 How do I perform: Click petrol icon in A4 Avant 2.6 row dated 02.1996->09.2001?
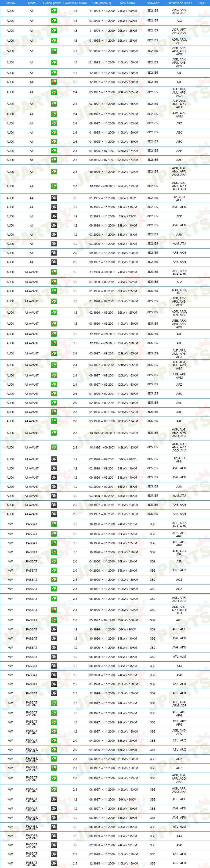coord(54,403)
